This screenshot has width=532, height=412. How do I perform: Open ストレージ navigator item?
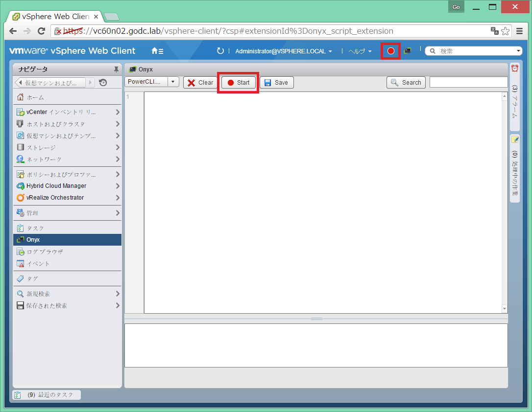click(x=67, y=148)
